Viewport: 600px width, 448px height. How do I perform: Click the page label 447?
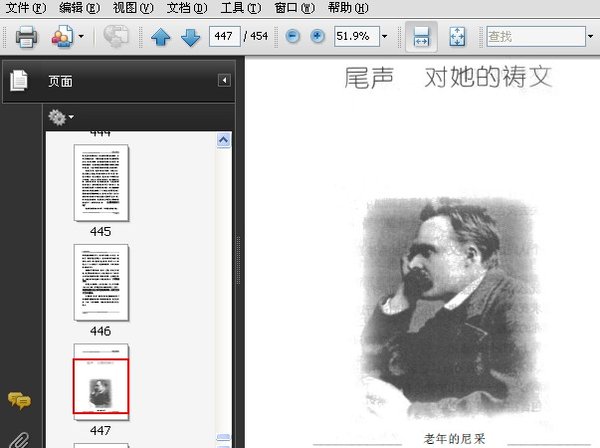click(x=101, y=430)
